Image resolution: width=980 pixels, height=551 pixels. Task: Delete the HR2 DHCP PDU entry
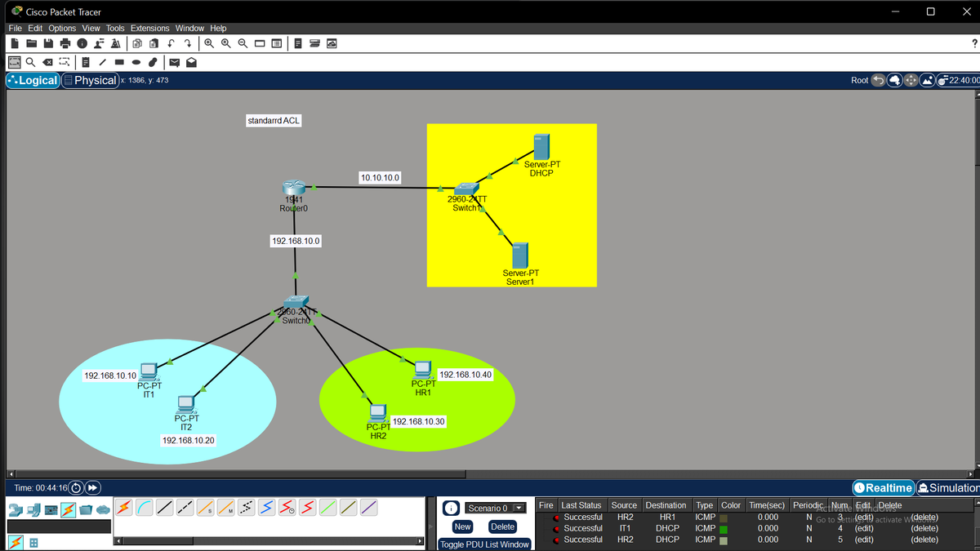click(924, 540)
